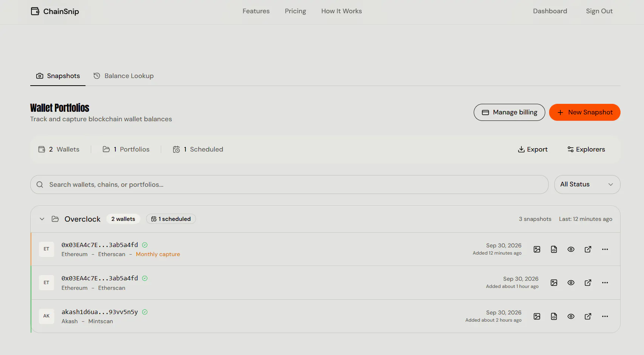Click the 1 scheduled badge on Overclock
Screen dimensions: 644x355
[171, 219]
